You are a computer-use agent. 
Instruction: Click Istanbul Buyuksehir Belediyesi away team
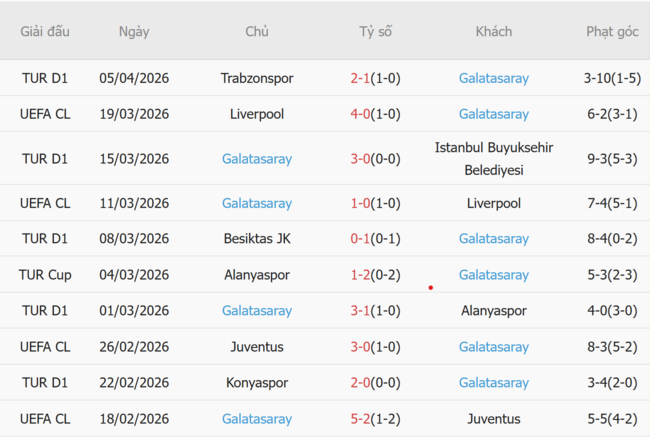[x=493, y=159]
